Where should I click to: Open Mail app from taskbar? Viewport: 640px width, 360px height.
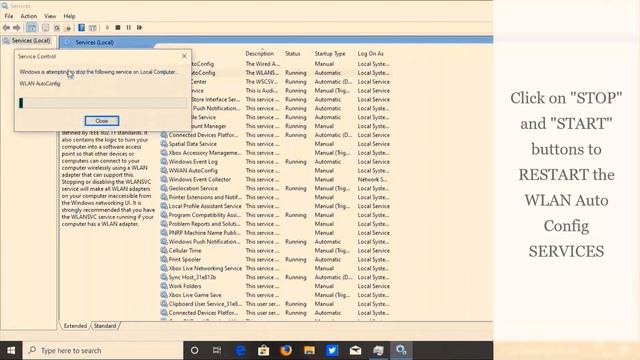pyautogui.click(x=355, y=351)
